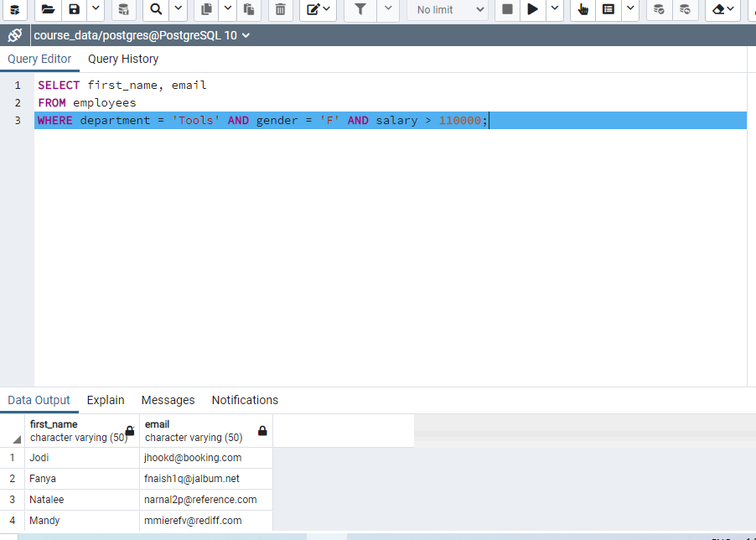This screenshot has height=540, width=756.
Task: Open the course_data/postgres connection dropdown
Action: point(141,34)
